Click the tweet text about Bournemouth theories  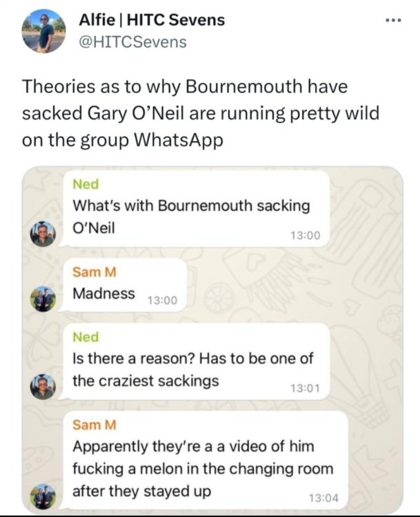[x=201, y=113]
